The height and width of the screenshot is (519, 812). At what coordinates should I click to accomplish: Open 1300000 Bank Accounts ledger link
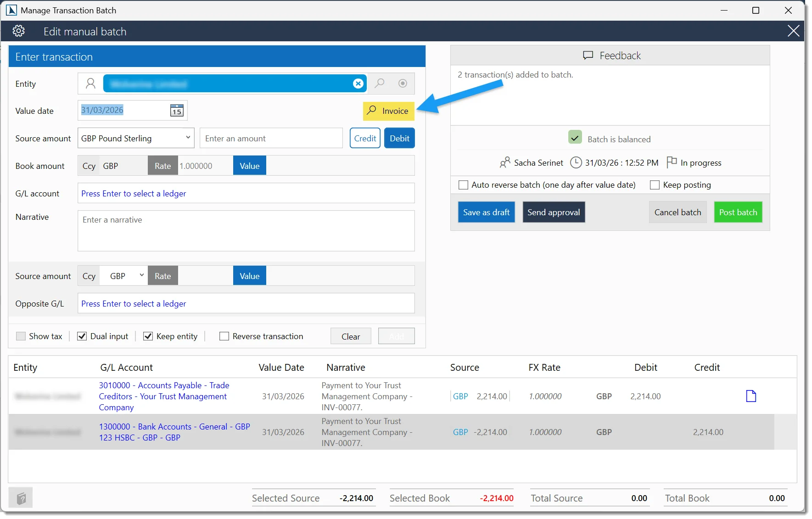[174, 432]
